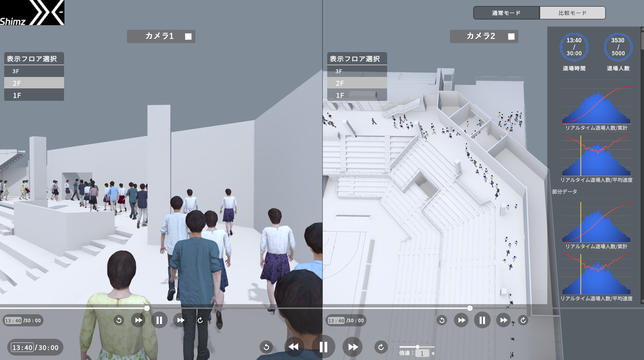Select 3F in Camera 1's floor list
This screenshot has width=644, height=360.
coord(34,71)
